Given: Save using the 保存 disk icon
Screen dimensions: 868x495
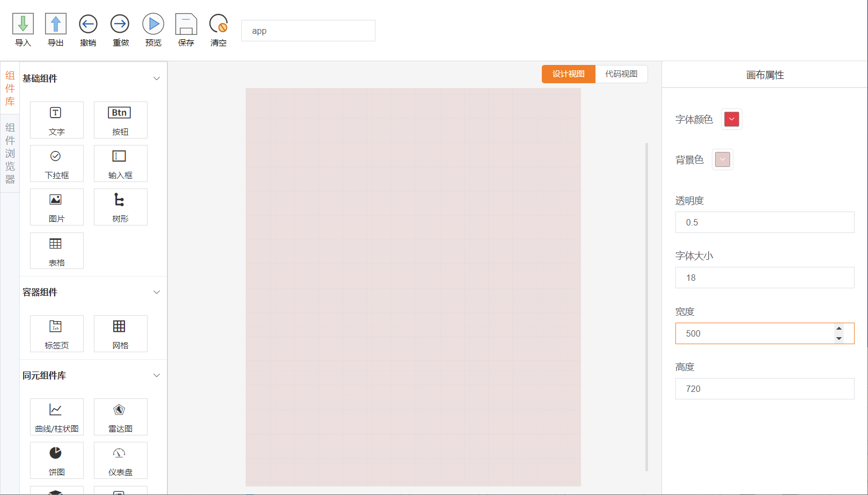Looking at the screenshot, I should pyautogui.click(x=186, y=24).
